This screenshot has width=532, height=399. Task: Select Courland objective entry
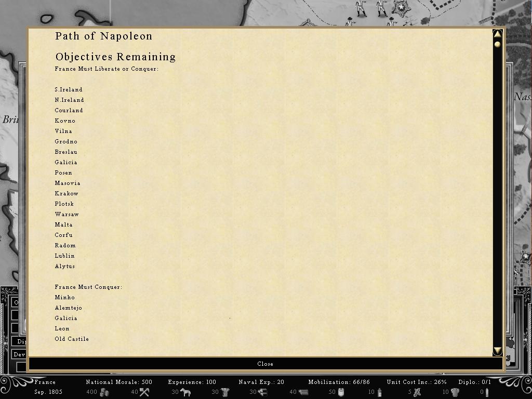point(69,110)
